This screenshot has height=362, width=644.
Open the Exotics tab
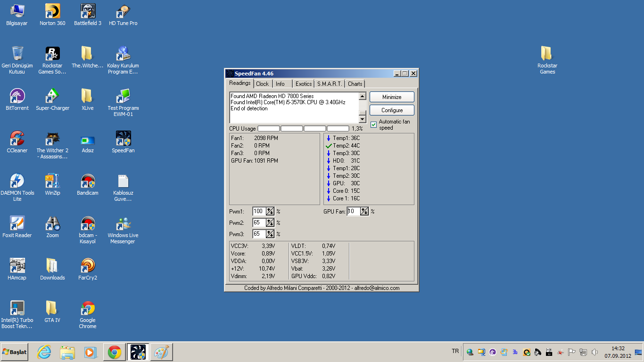coord(304,84)
